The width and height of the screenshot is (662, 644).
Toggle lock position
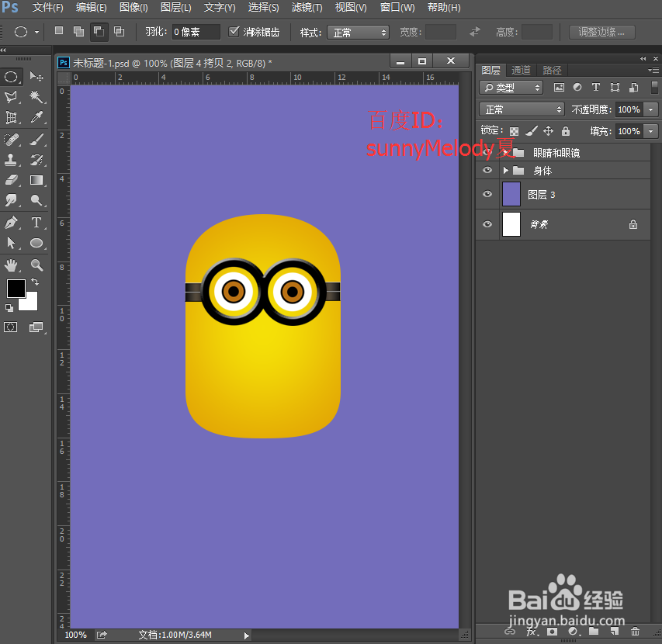(548, 131)
